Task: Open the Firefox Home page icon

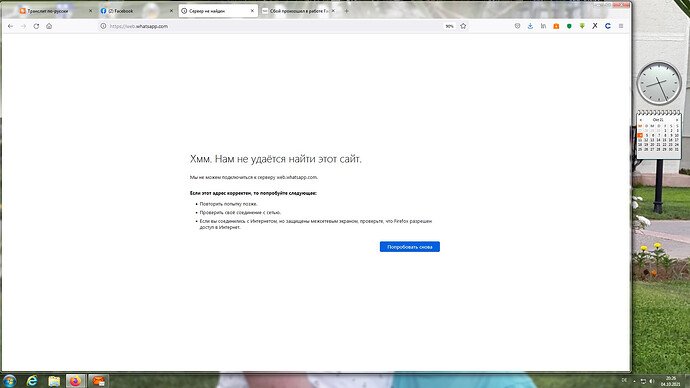Action: click(x=49, y=26)
